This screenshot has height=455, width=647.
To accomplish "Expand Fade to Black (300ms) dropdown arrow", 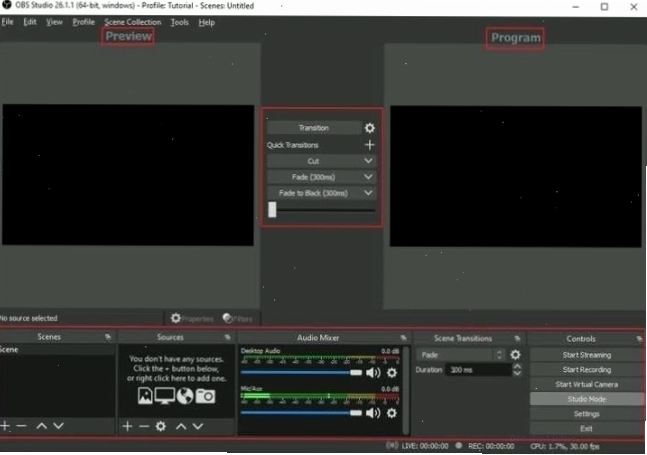I will (x=368, y=193).
